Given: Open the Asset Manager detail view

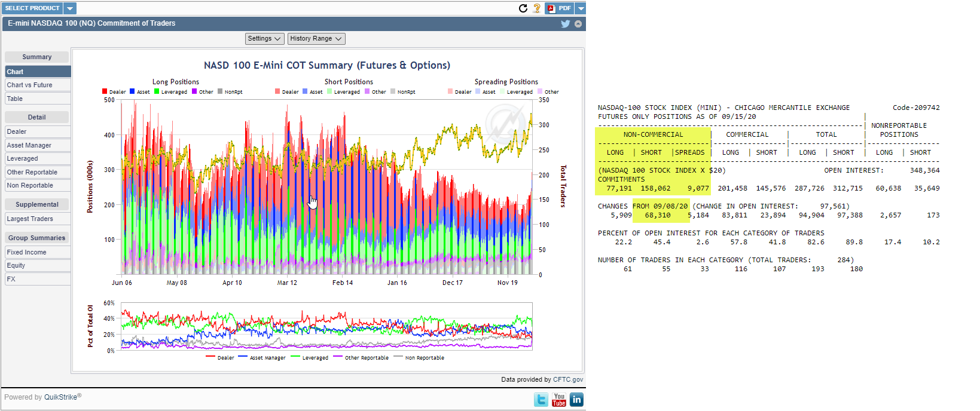Looking at the screenshot, I should tap(38, 145).
